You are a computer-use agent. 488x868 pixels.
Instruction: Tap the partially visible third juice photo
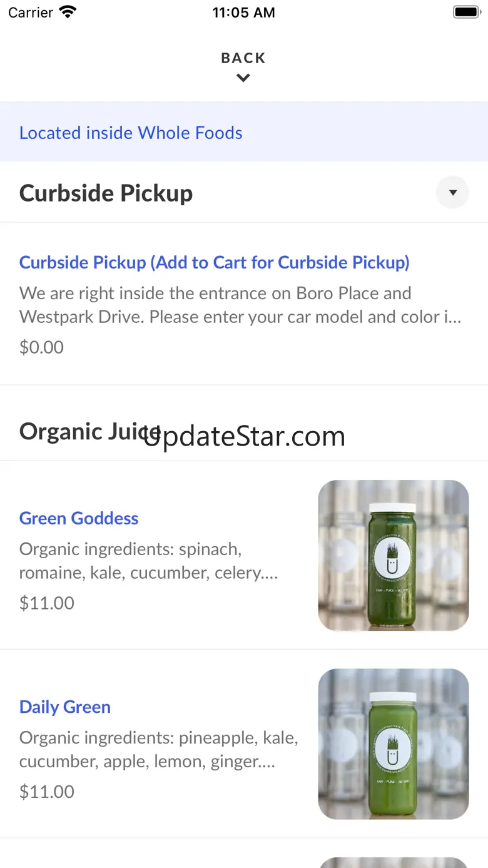pyautogui.click(x=394, y=862)
